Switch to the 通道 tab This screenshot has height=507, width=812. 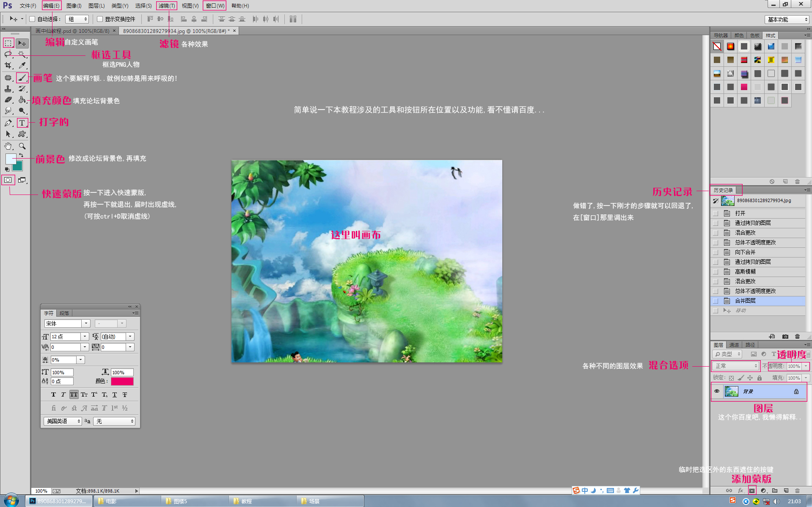[735, 345]
